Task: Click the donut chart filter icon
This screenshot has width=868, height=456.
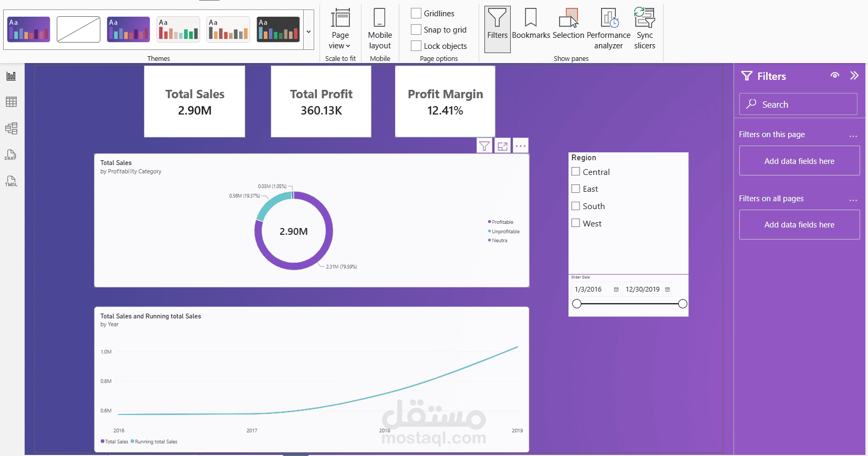Action: (484, 146)
